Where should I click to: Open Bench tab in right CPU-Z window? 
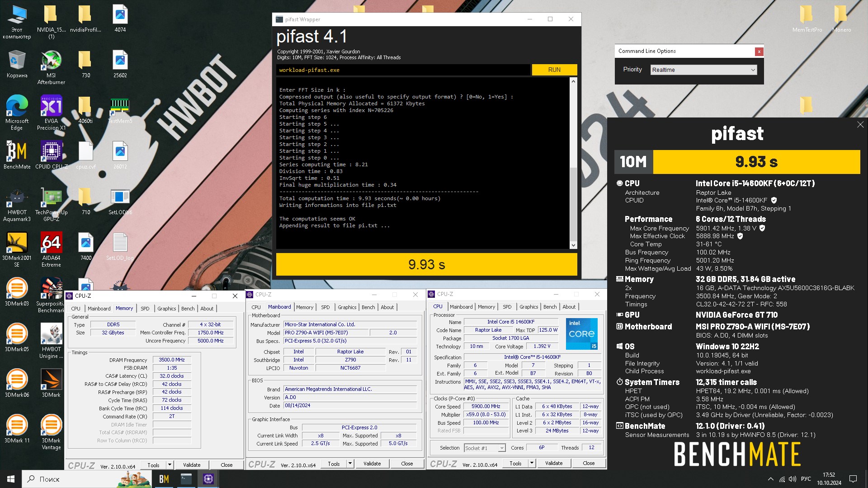click(x=550, y=307)
